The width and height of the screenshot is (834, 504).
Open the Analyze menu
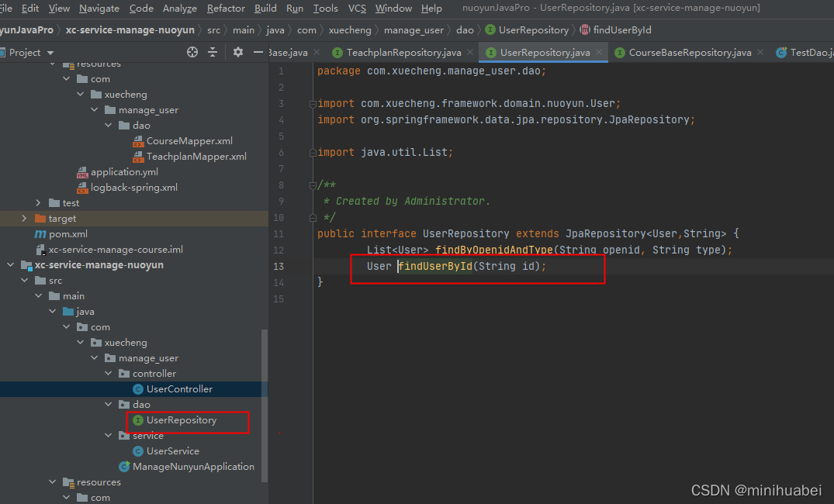(180, 9)
